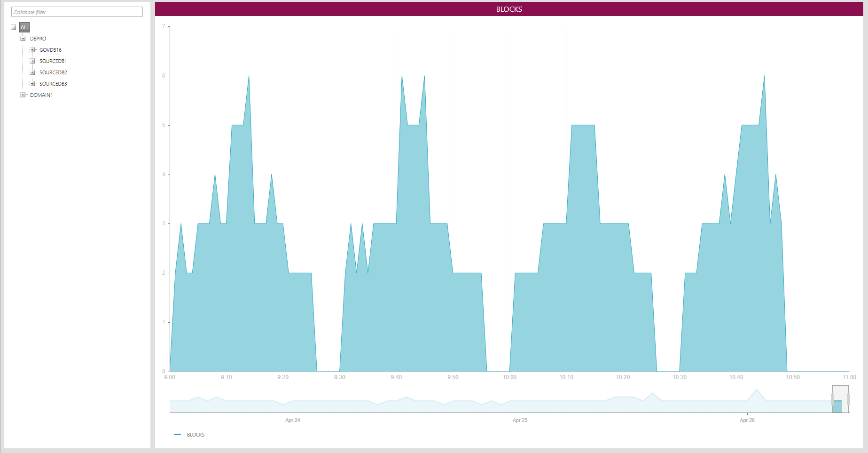Collapse the ALL root tree node
Screen dimensions: 868x453
coord(14,27)
